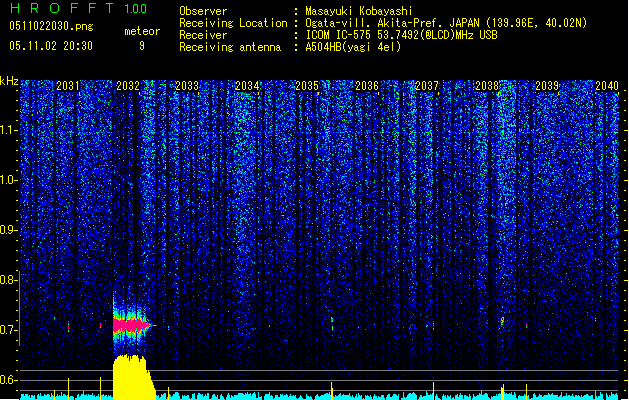
Task: Click the yellow level spike below 2035
Action: point(332,391)
